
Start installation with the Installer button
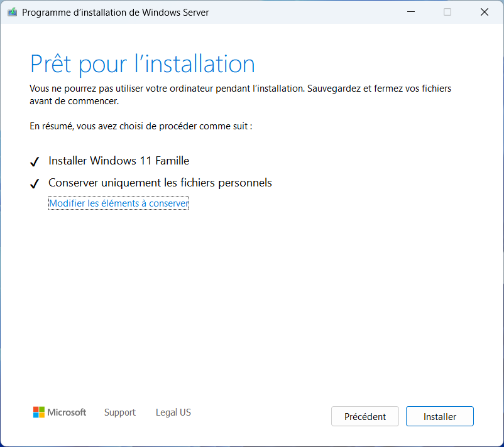tap(440, 416)
